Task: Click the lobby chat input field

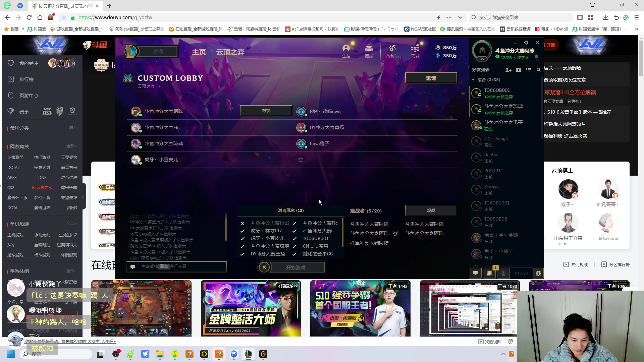Action: (176, 266)
